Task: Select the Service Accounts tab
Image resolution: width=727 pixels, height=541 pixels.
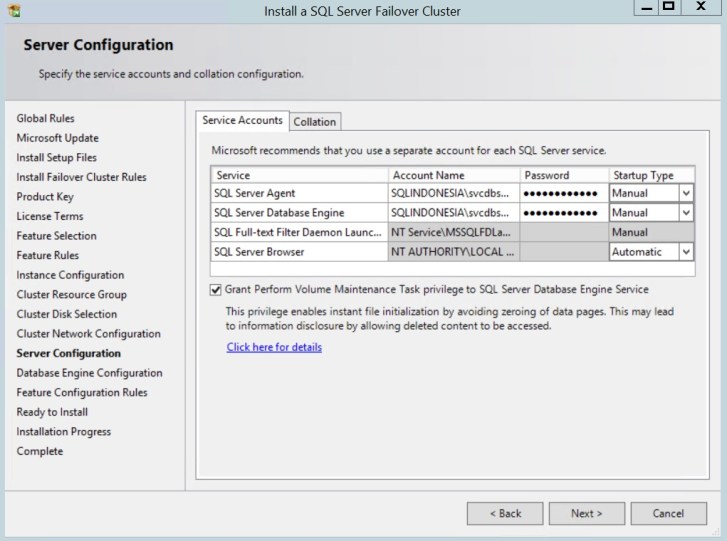Action: coord(242,120)
